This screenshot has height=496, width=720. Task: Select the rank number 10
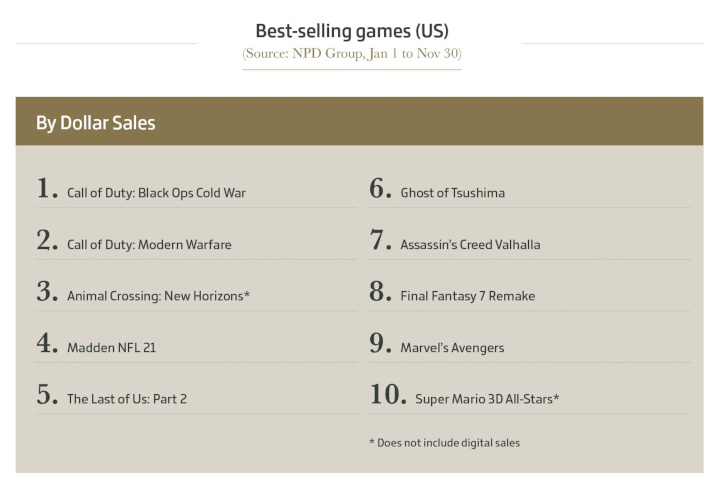coord(387,396)
